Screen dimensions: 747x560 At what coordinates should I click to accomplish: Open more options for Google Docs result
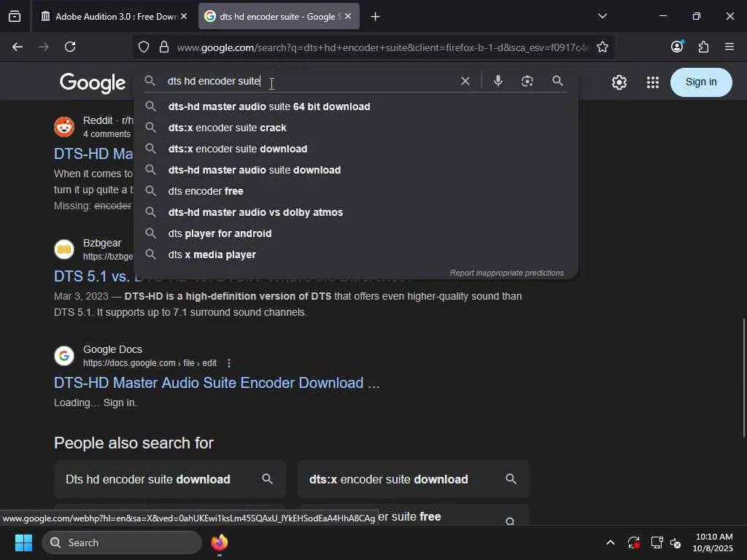[229, 363]
